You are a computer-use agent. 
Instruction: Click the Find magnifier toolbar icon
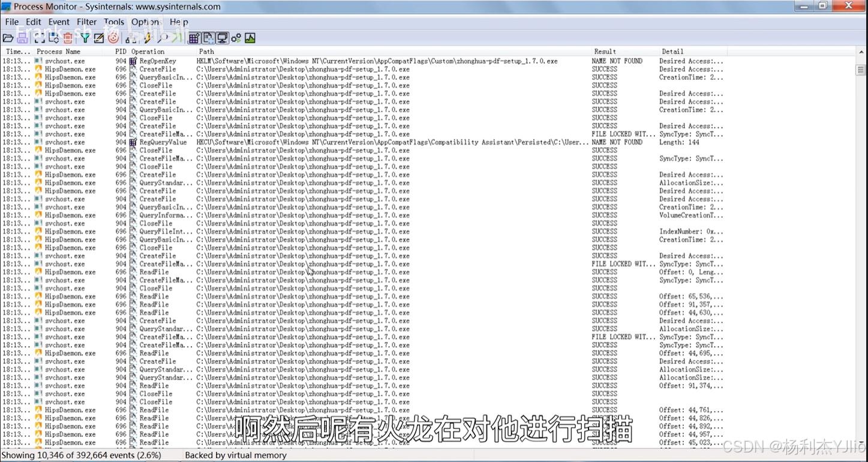click(x=162, y=38)
